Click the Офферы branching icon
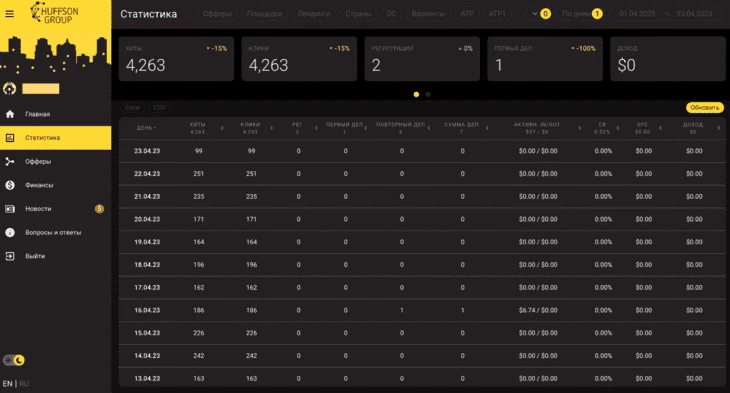 (10, 162)
